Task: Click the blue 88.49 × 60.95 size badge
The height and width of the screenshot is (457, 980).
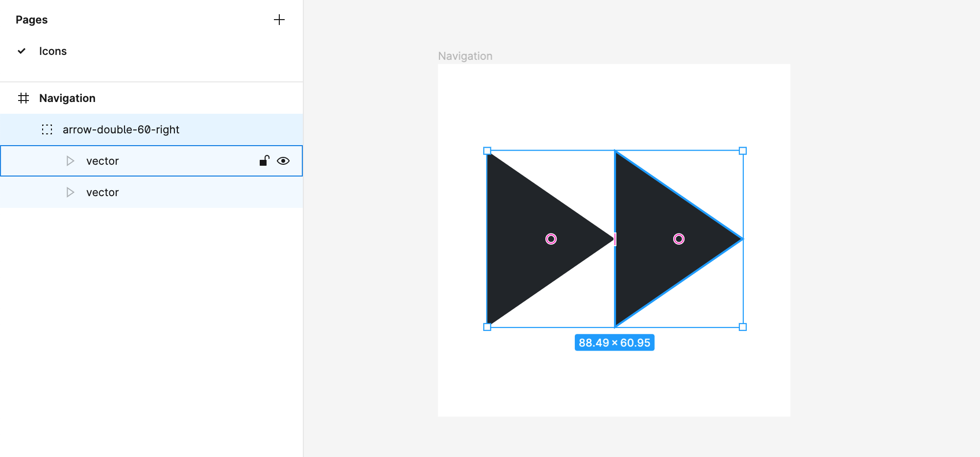Action: tap(614, 342)
